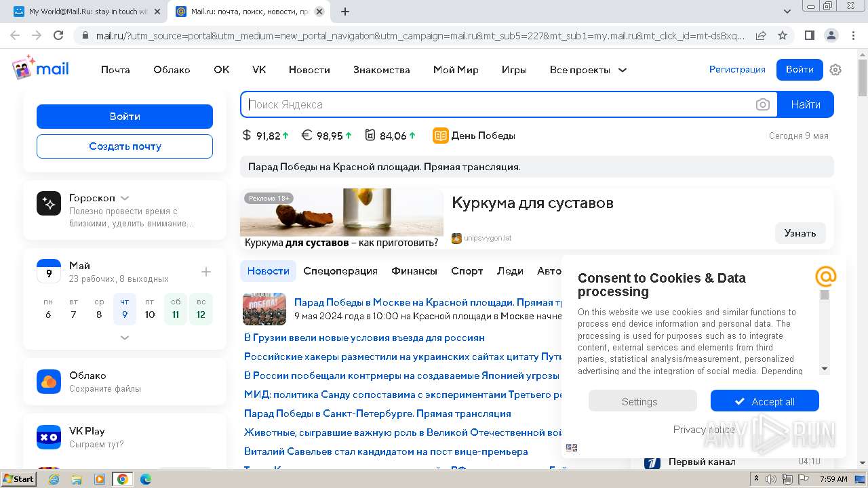Screen dimensions: 868x488
Task: Open the Chrome three-dot menu
Action: [852, 35]
